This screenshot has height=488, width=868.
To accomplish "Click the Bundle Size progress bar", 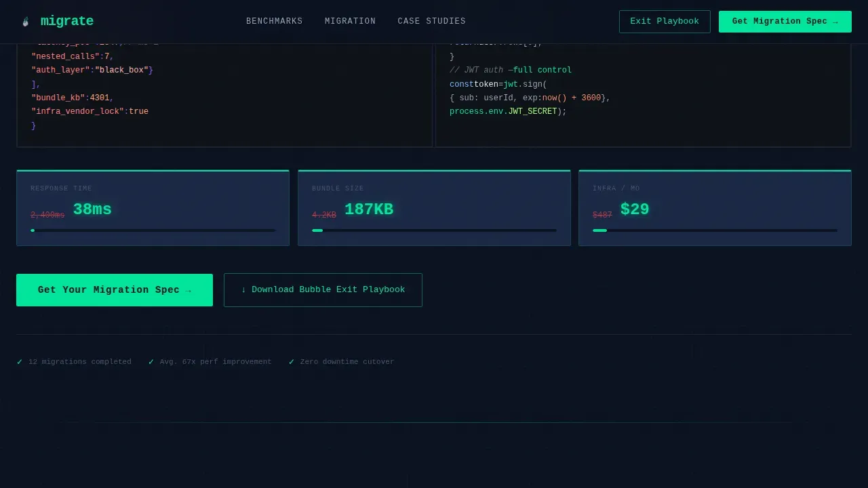I will 434,230.
